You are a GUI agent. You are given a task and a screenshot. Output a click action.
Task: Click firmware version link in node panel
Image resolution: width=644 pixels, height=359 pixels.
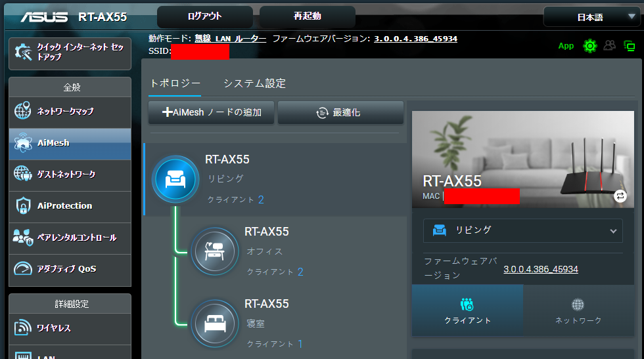[540, 269]
